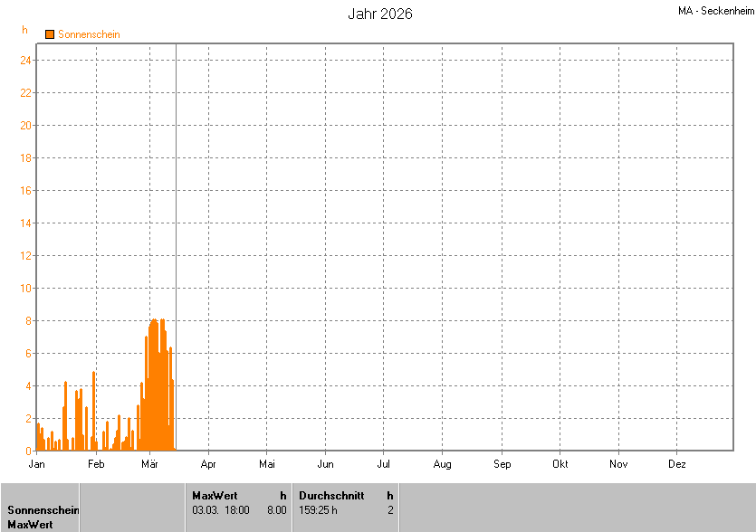The height and width of the screenshot is (532, 756).
Task: Select the Mär label on the x-axis
Action: pos(150,464)
